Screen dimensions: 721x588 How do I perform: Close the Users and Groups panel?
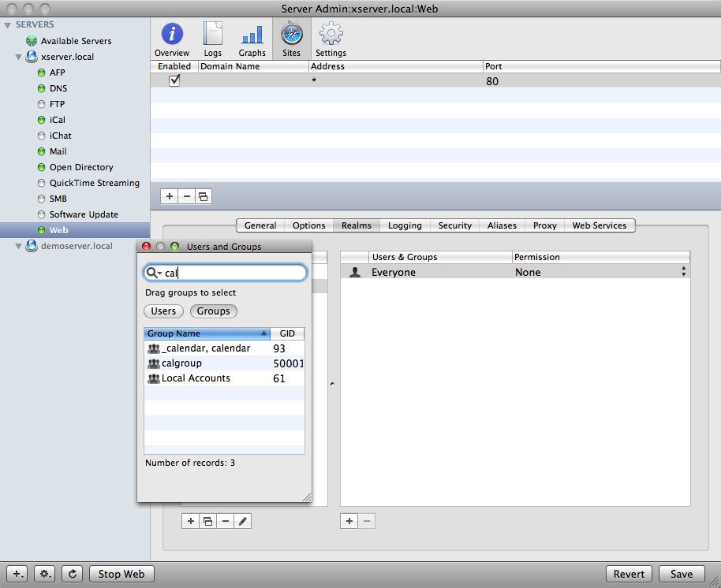[146, 246]
